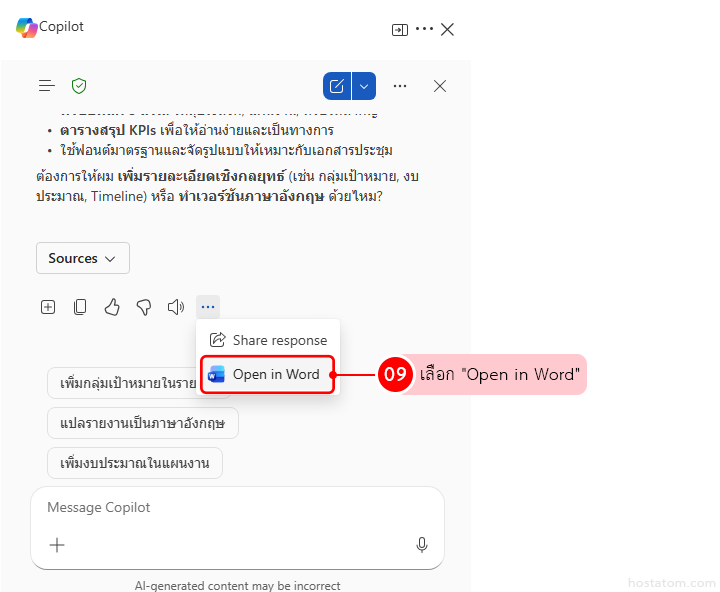
Task: Click the add to page icon below response
Action: [48, 307]
